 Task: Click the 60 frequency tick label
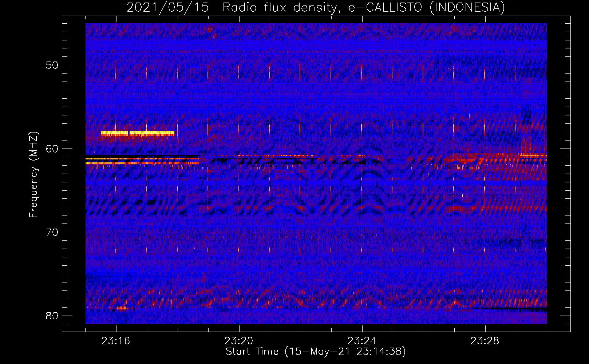[52, 149]
